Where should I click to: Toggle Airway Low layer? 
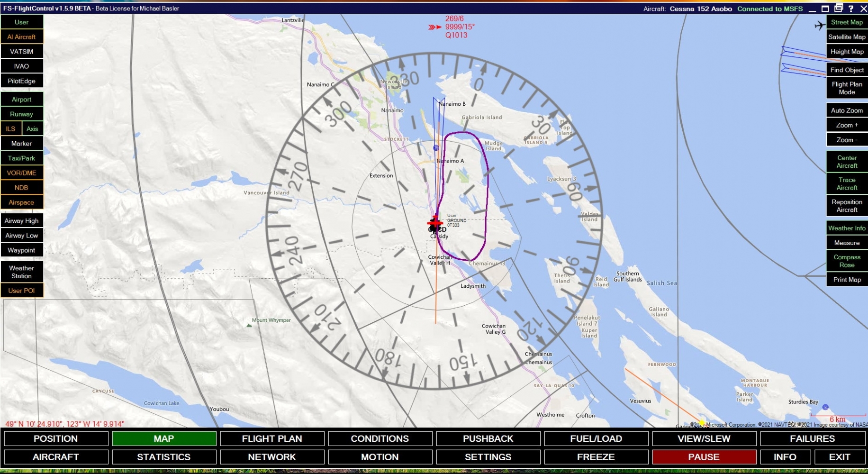tap(22, 236)
